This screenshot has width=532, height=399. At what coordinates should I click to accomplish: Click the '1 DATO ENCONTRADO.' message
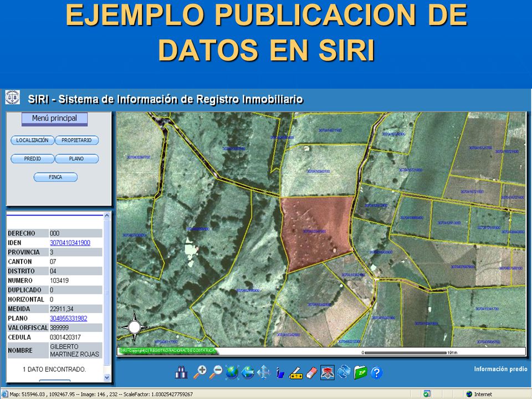tap(54, 369)
